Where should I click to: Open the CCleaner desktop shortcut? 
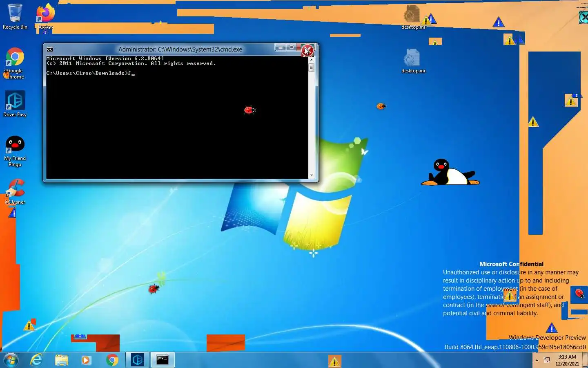click(x=15, y=191)
